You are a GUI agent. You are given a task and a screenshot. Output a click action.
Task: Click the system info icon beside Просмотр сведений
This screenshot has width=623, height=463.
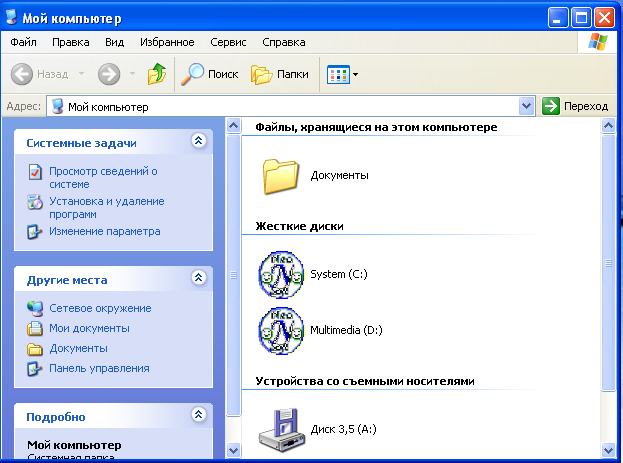(35, 172)
